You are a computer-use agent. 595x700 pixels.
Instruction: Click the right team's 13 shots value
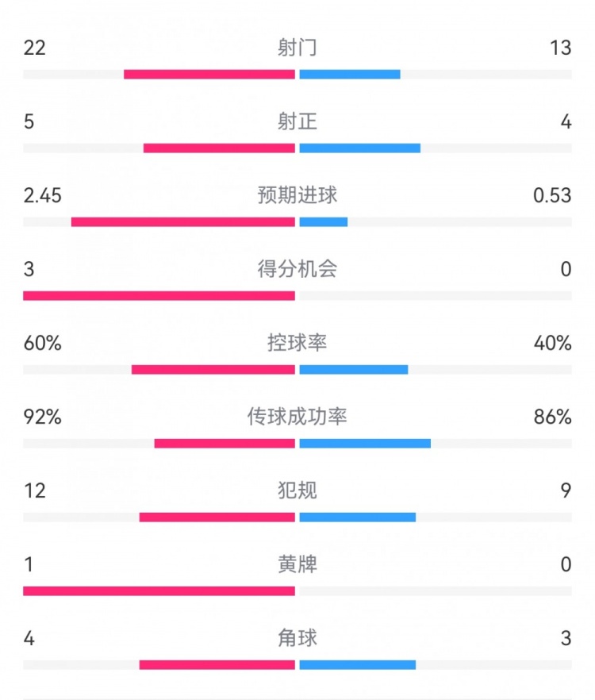[x=560, y=48]
